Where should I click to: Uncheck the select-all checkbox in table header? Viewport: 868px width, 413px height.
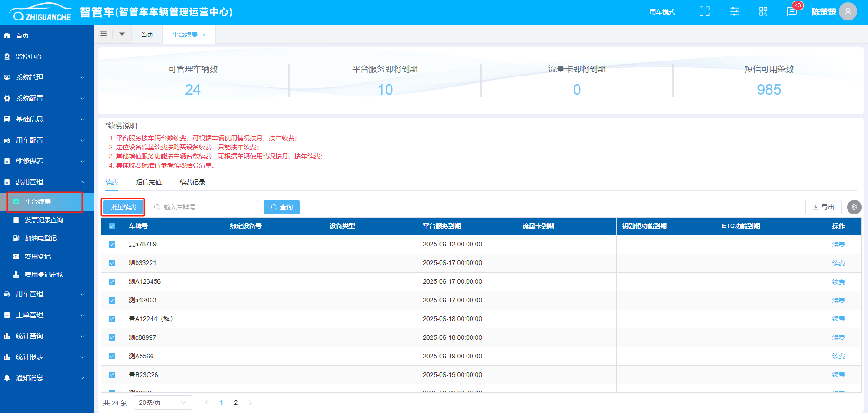(x=112, y=226)
